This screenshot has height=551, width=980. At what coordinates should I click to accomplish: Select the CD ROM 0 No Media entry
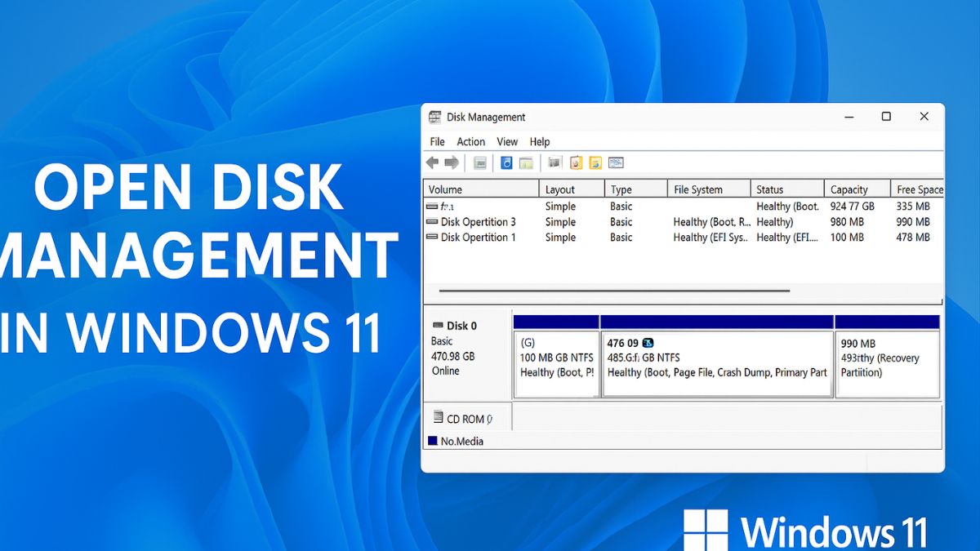(461, 417)
